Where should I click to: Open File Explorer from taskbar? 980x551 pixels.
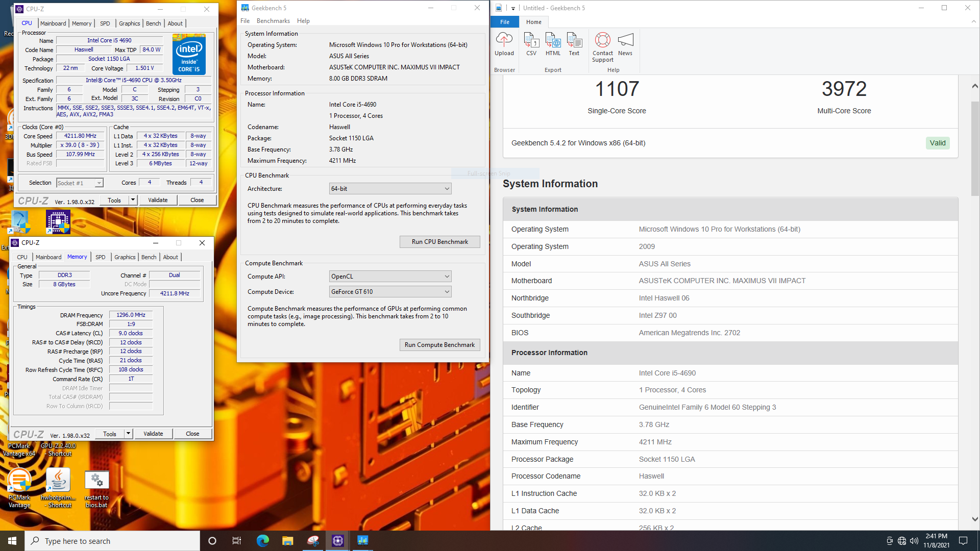pyautogui.click(x=287, y=541)
